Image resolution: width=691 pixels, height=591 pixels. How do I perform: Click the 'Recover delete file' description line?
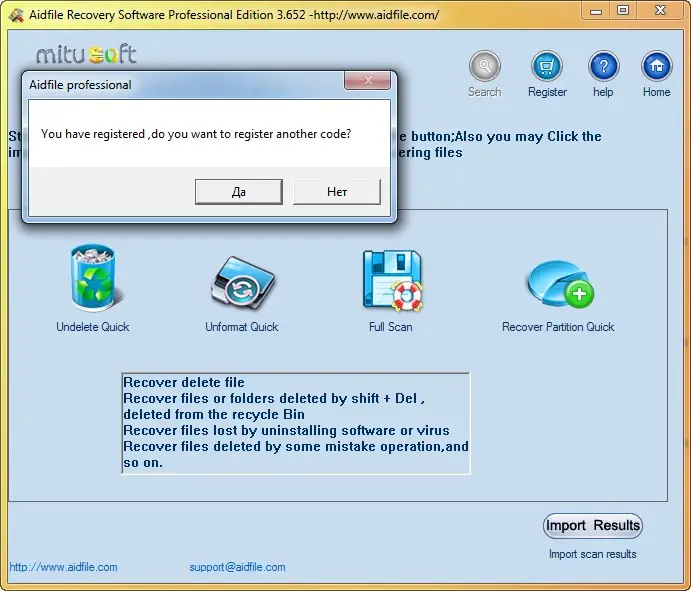[184, 382]
